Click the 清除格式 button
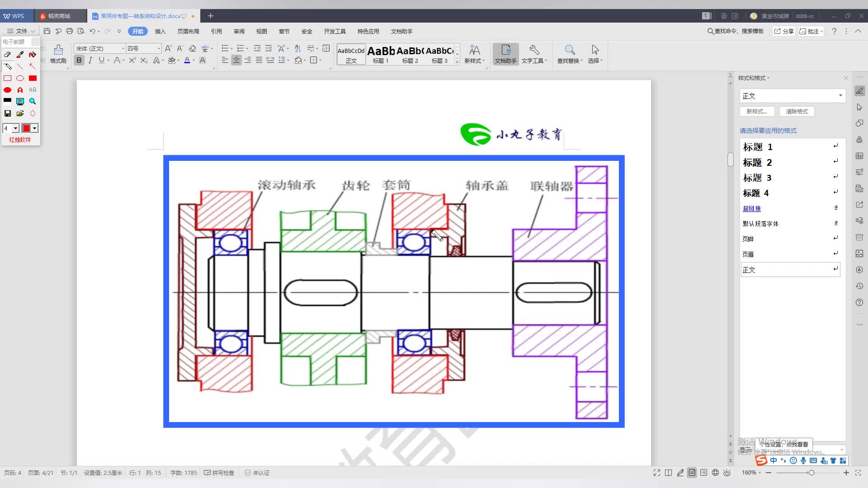This screenshot has width=868, height=488. click(x=797, y=112)
